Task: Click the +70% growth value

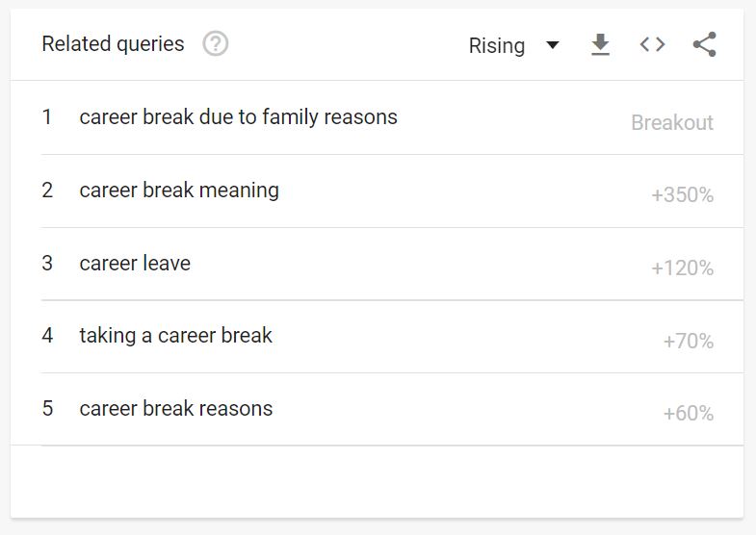Action: coord(688,341)
